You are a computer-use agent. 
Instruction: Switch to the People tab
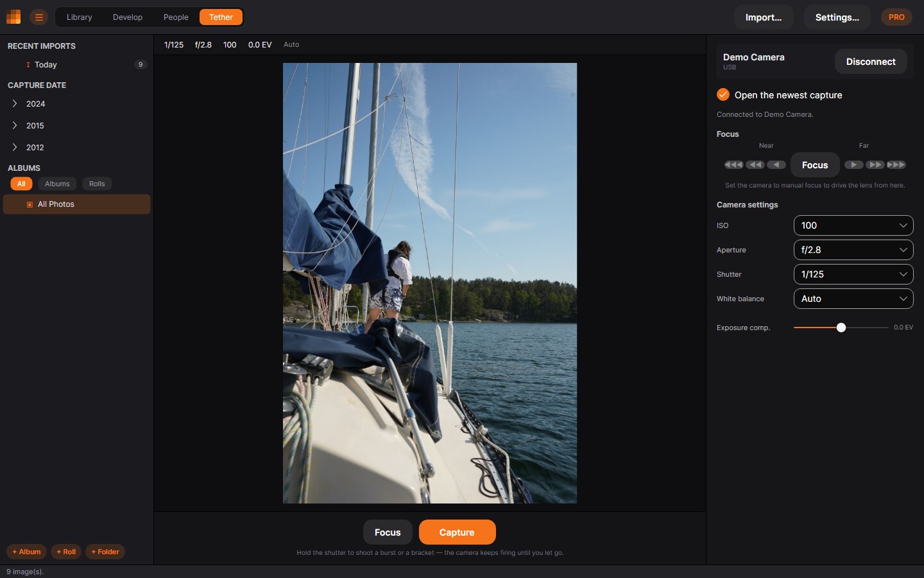[x=176, y=17]
